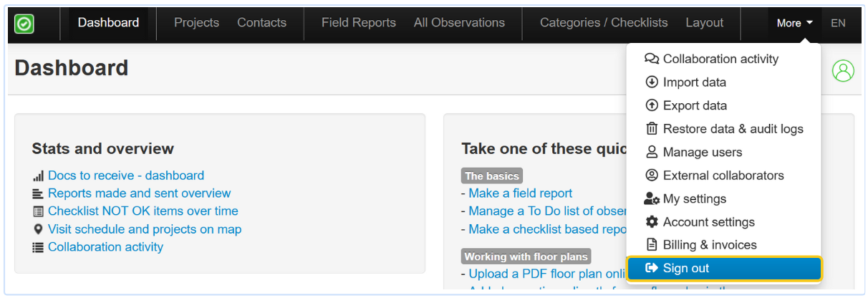Choose Manage users menu entry
Image resolution: width=868 pixels, height=298 pixels.
point(702,152)
